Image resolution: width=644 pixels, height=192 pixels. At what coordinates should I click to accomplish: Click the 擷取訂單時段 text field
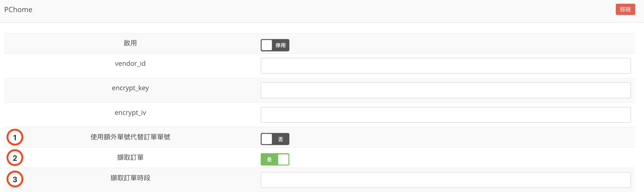(445, 180)
